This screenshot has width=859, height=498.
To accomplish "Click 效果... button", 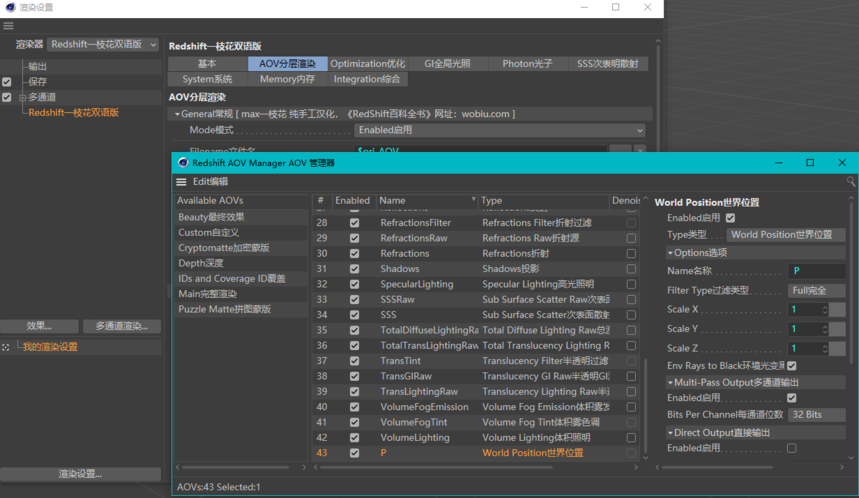I will click(39, 327).
